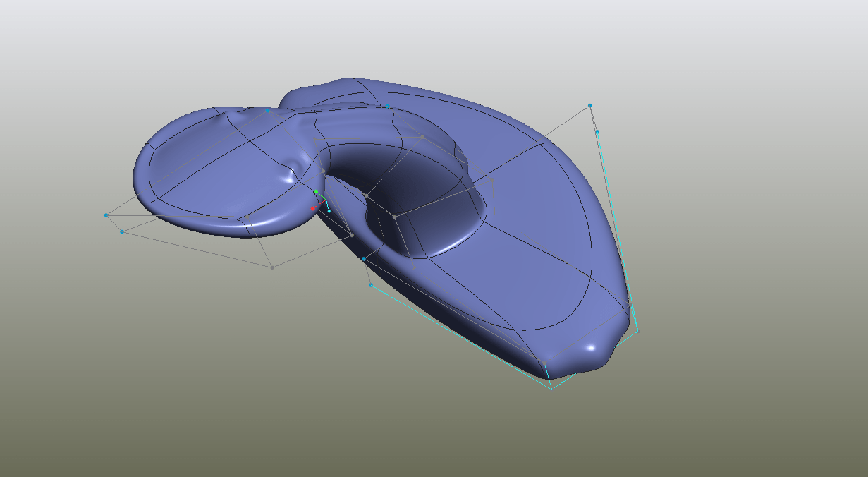The width and height of the screenshot is (868, 477).
Task: Click the green axis handle of the gizmo
Action: coord(317,192)
